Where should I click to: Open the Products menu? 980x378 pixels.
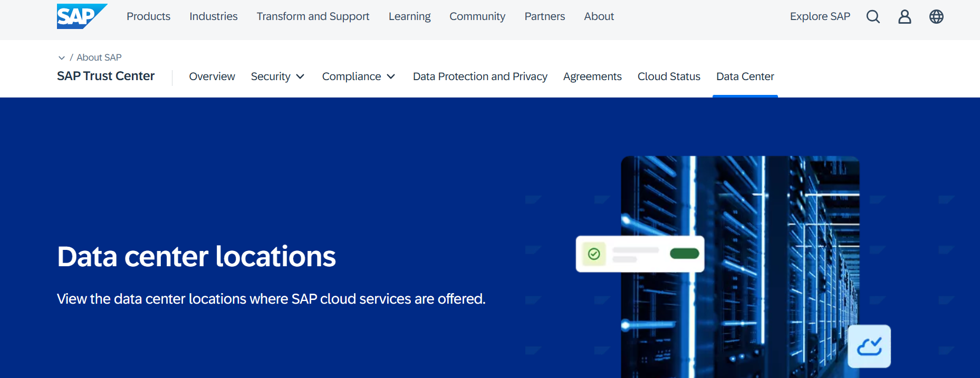click(148, 16)
